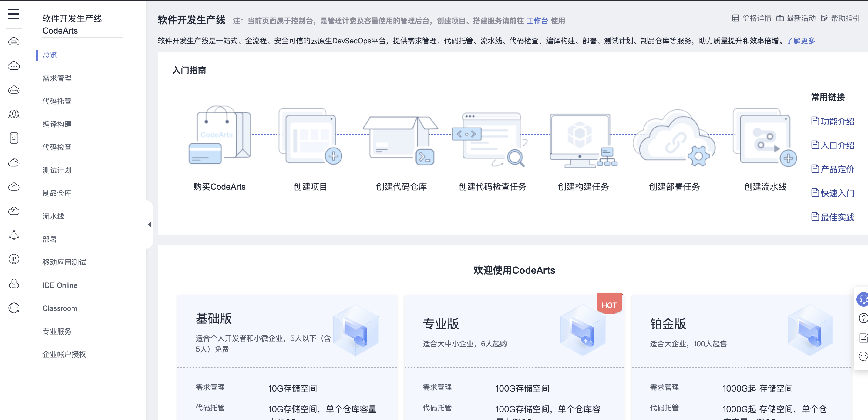Select 代码托管 in the side menu
This screenshot has height=420, width=868.
[x=57, y=101]
